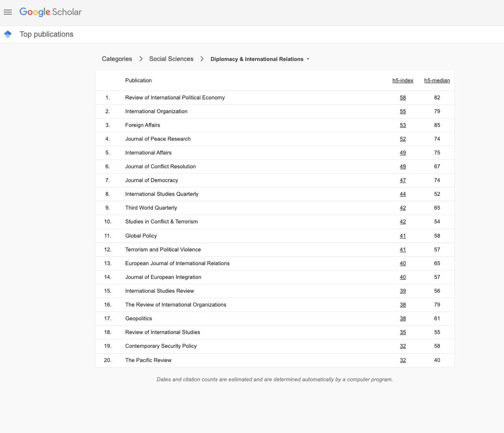Open h5-index 41 for Global Policy

click(x=403, y=236)
